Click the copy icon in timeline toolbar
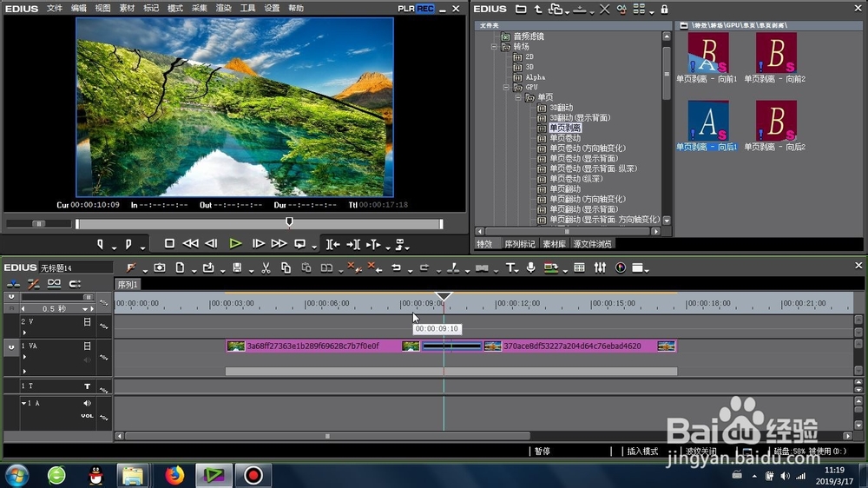 286,268
